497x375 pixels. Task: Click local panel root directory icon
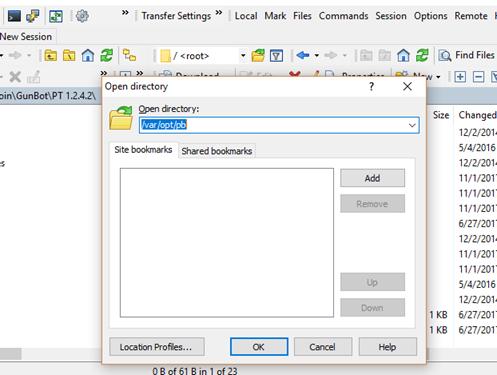click(69, 55)
